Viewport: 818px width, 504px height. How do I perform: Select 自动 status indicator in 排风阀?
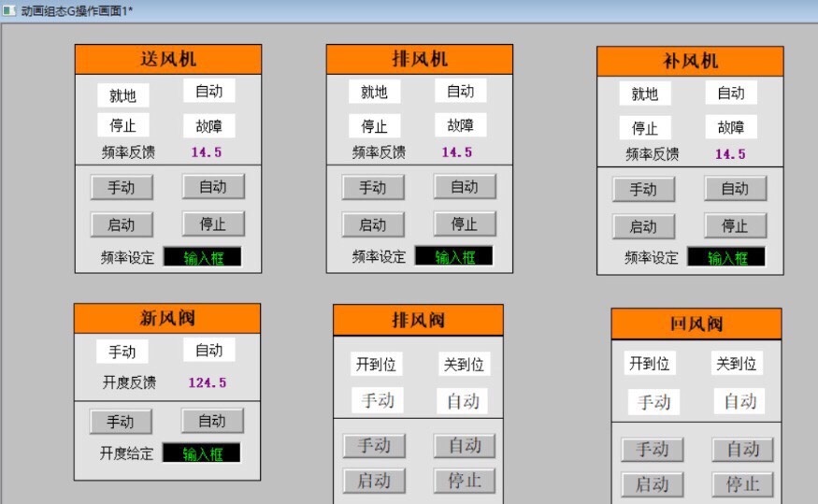tap(463, 401)
